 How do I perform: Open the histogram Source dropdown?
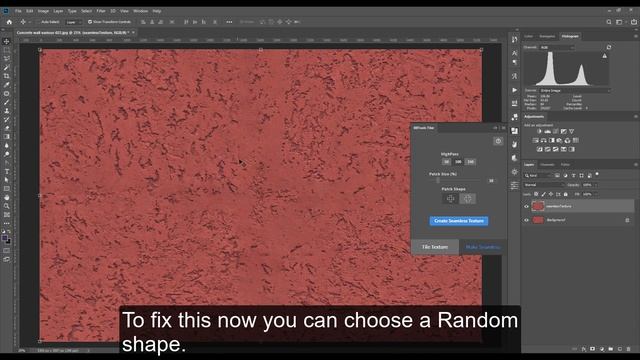[574, 90]
